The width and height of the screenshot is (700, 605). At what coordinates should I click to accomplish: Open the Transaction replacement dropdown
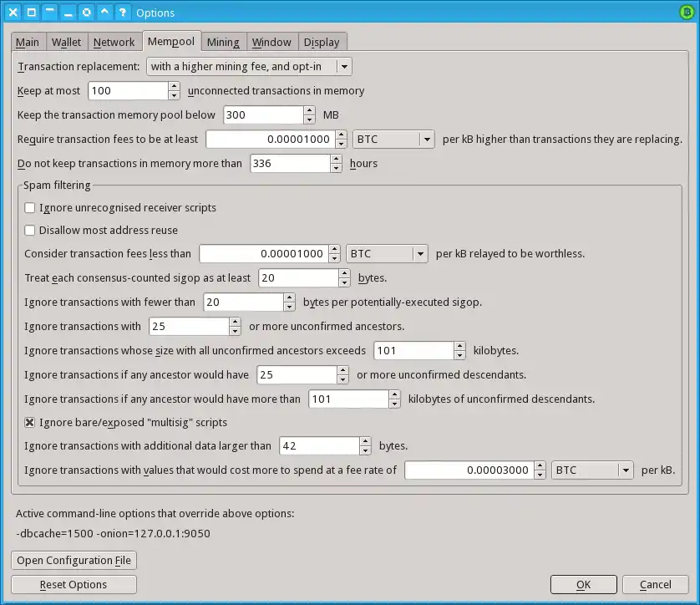(x=249, y=66)
